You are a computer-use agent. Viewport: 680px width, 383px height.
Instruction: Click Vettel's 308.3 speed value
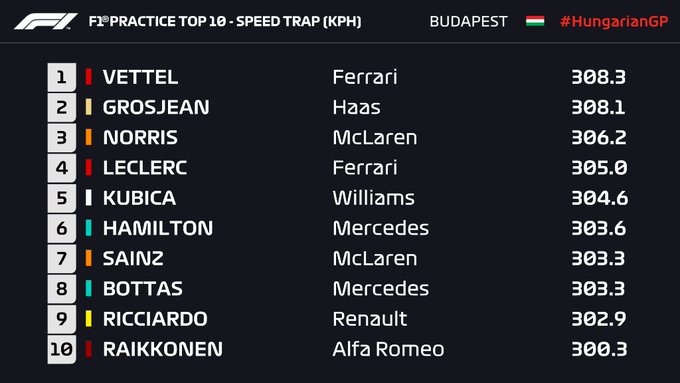point(598,77)
